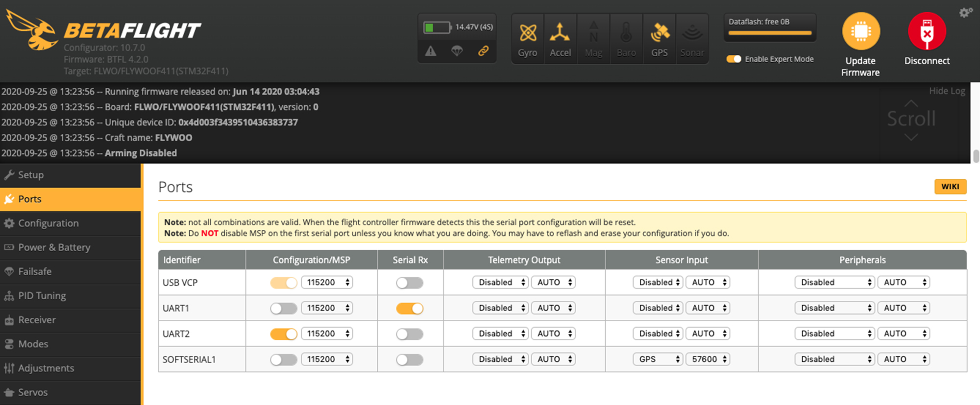Click the Betaflight bee logo

(32, 29)
